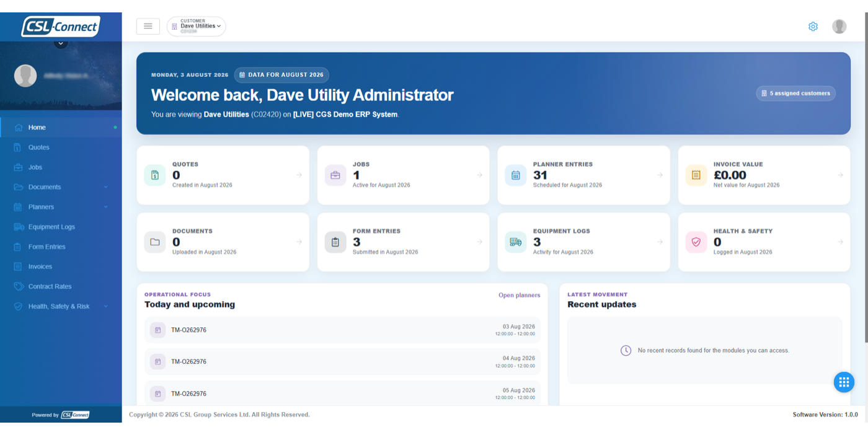This screenshot has width=868, height=435.
Task: Click the arrow on the Quotes card
Action: [x=299, y=175]
